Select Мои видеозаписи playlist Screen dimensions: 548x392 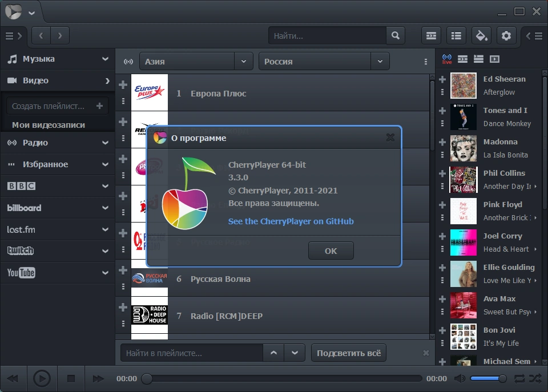[49, 125]
